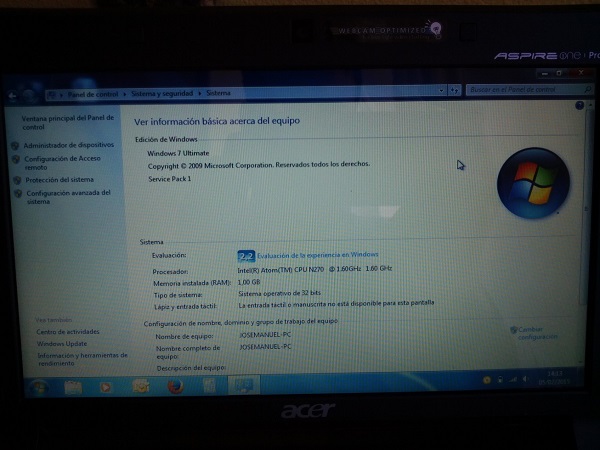This screenshot has width=600, height=450.
Task: Click the network signal tray icon
Action: click(513, 379)
